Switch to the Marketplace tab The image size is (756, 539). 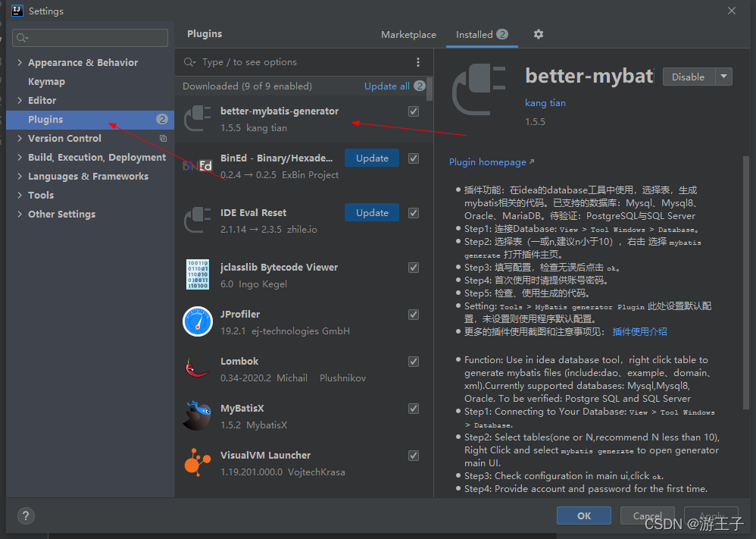[408, 34]
